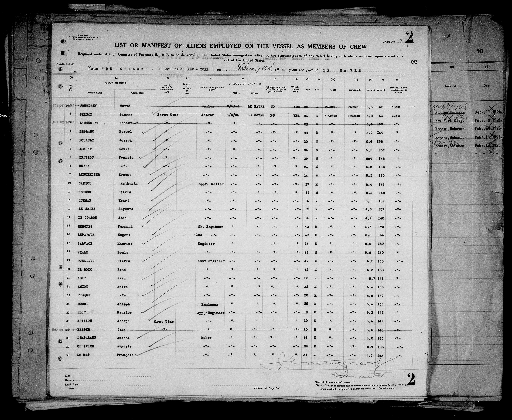Click the Owners line at page bottom
The image size is (512, 420).
[108, 380]
